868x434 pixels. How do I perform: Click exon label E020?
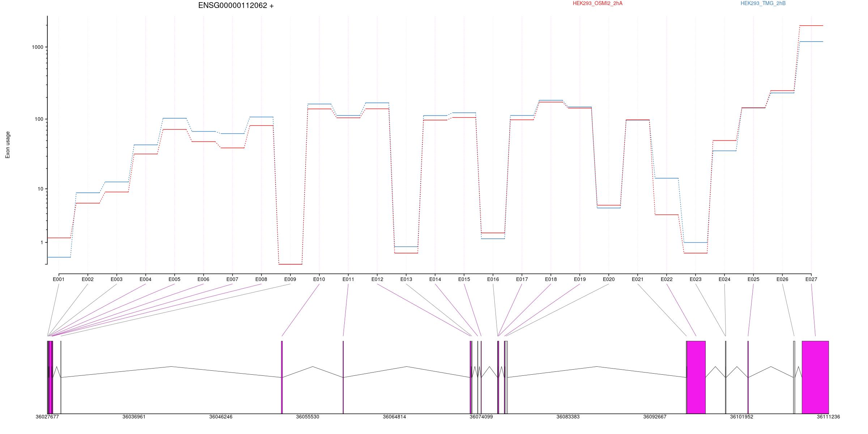point(609,279)
